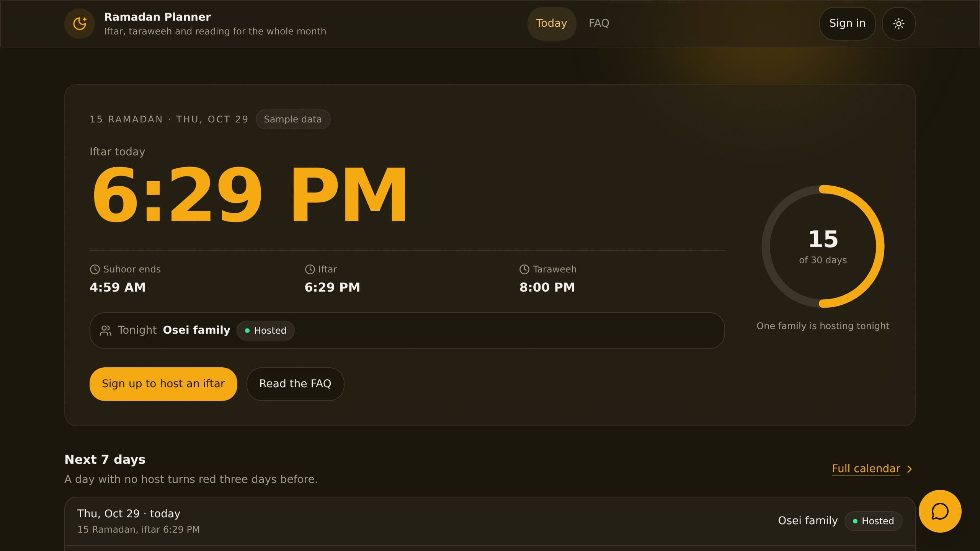The width and height of the screenshot is (980, 551).
Task: Click the clock icon beside Taraweeh
Action: [x=524, y=269]
